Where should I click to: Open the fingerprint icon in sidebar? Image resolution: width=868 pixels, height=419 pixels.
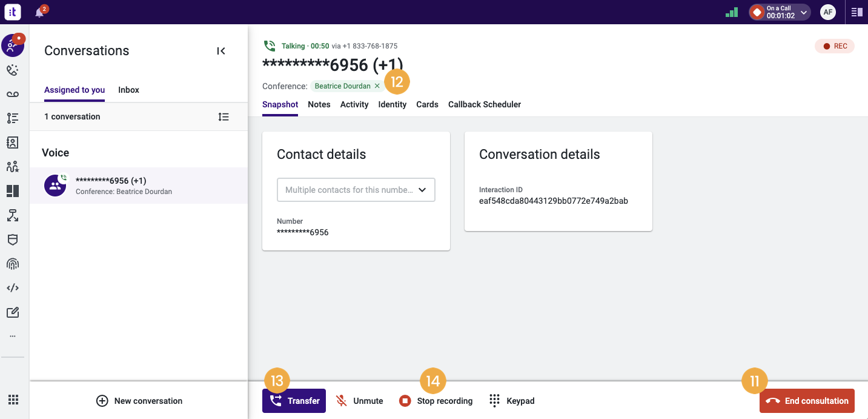coord(13,264)
